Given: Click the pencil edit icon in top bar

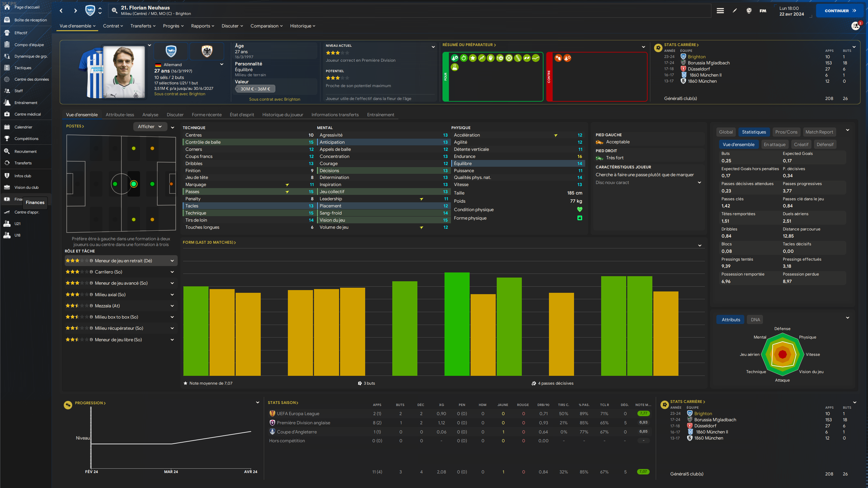Looking at the screenshot, I should 734,11.
